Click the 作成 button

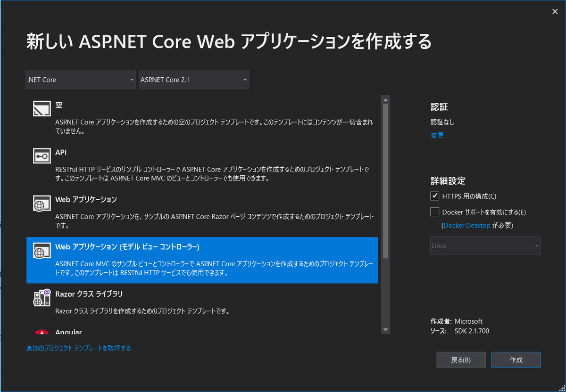point(516,359)
